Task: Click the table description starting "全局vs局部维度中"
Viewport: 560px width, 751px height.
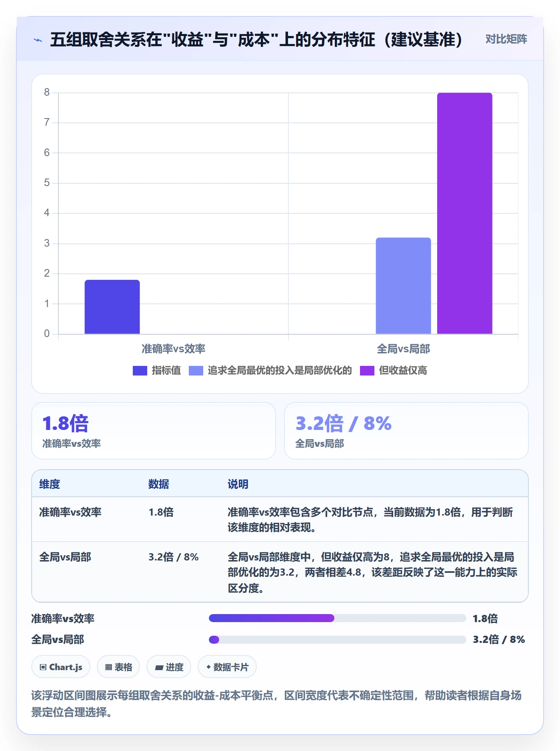Action: [372, 572]
